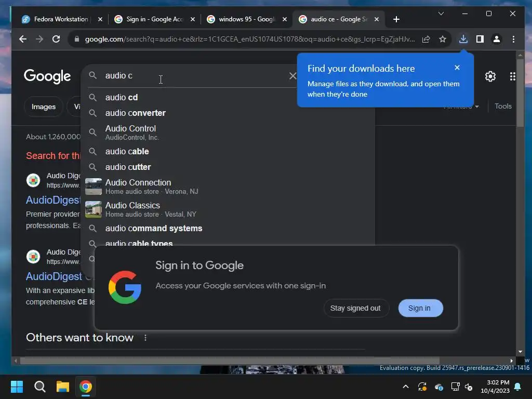
Task: Select the 'audio cutter' suggestion
Action: coord(228,167)
